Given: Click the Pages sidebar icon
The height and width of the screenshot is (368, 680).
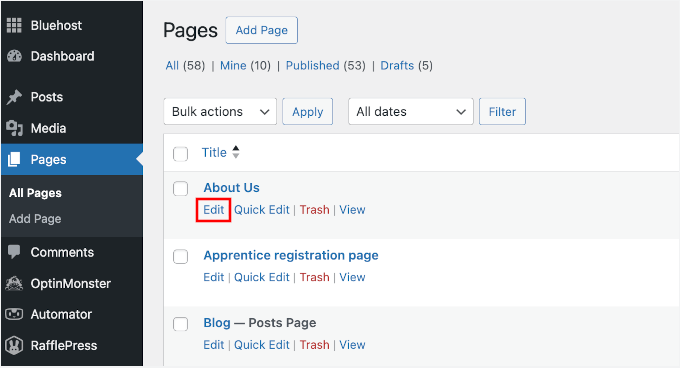Looking at the screenshot, I should (x=14, y=160).
